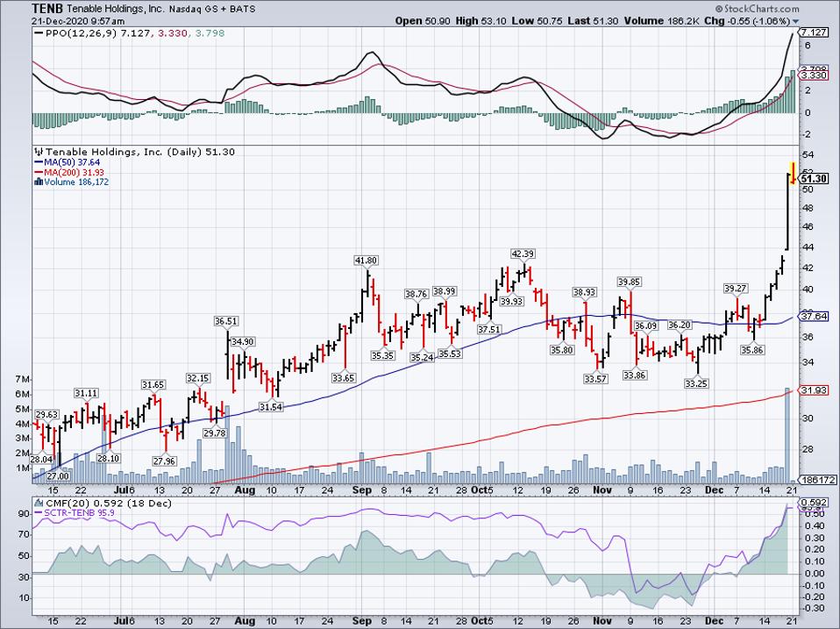Click the 33.25 late-November low price label

click(x=696, y=383)
